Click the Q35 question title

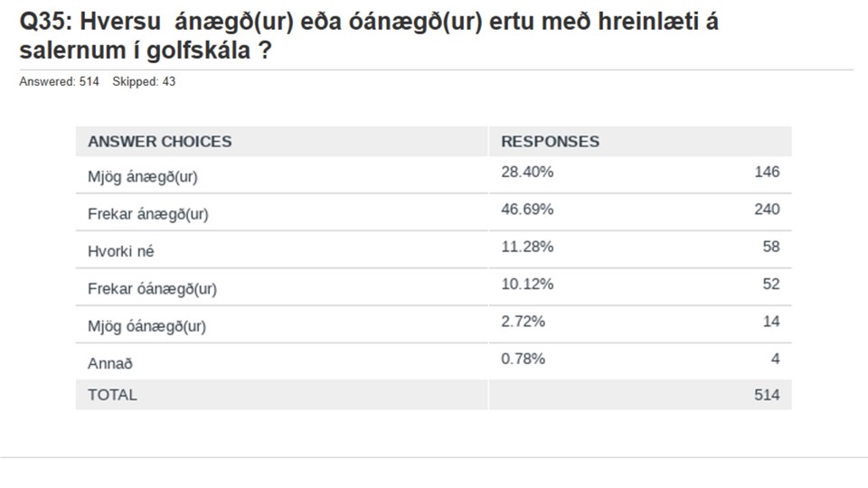coord(369,36)
